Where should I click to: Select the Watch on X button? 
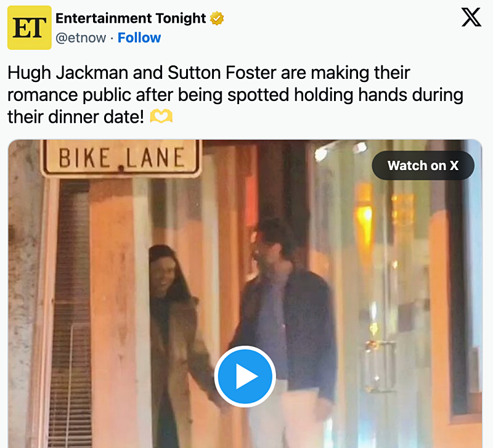pyautogui.click(x=423, y=165)
